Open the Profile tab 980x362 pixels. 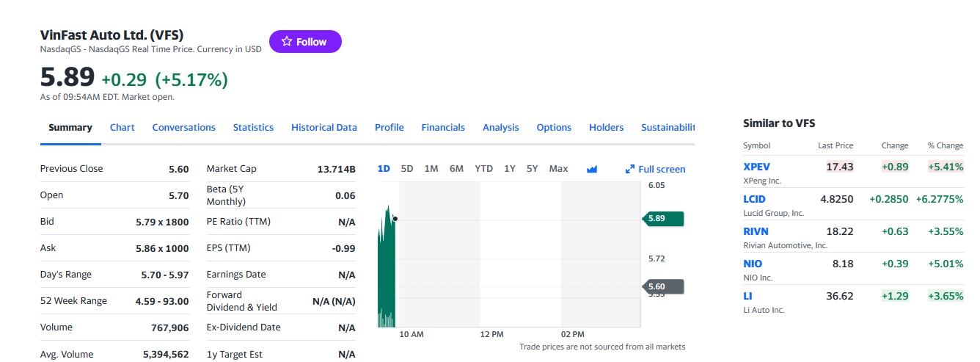tap(390, 127)
